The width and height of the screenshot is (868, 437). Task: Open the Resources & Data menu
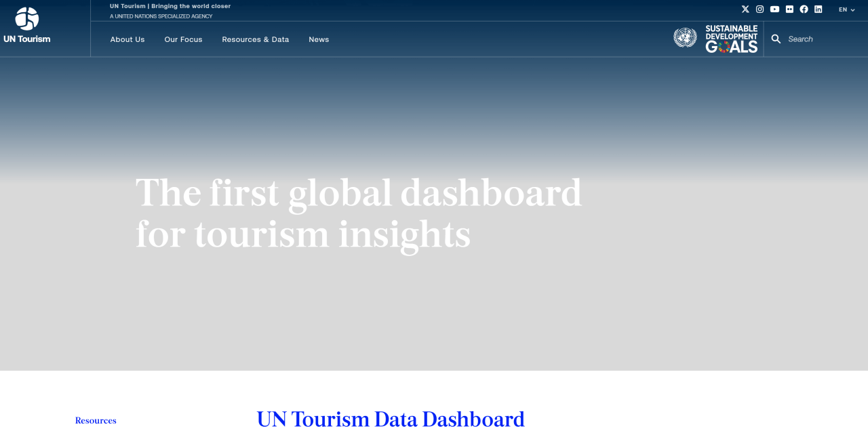pos(256,39)
